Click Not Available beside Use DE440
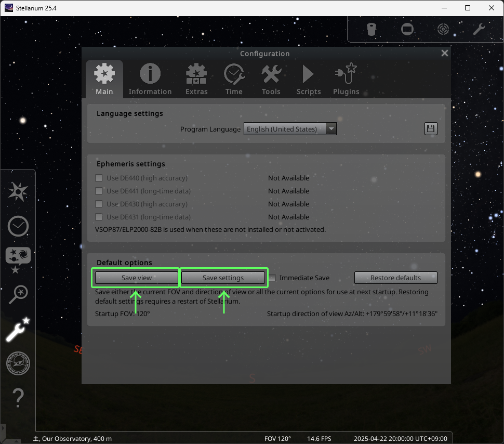 tap(289, 178)
